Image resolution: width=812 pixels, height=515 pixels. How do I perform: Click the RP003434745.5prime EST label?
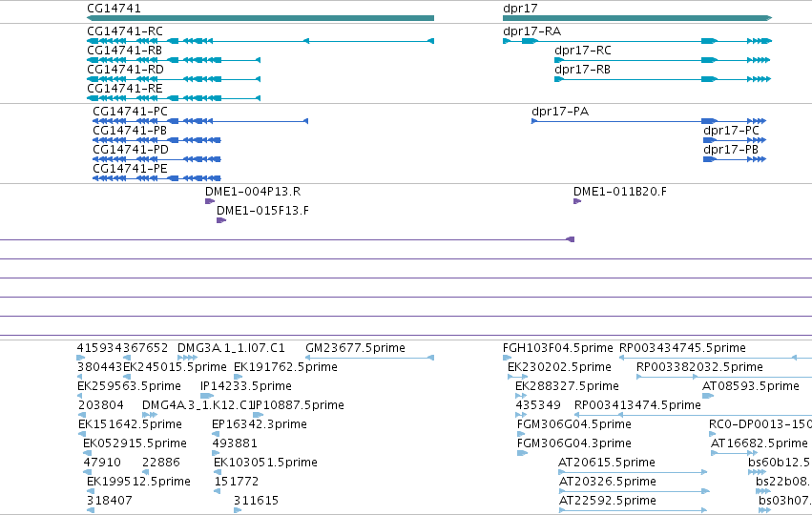682,348
